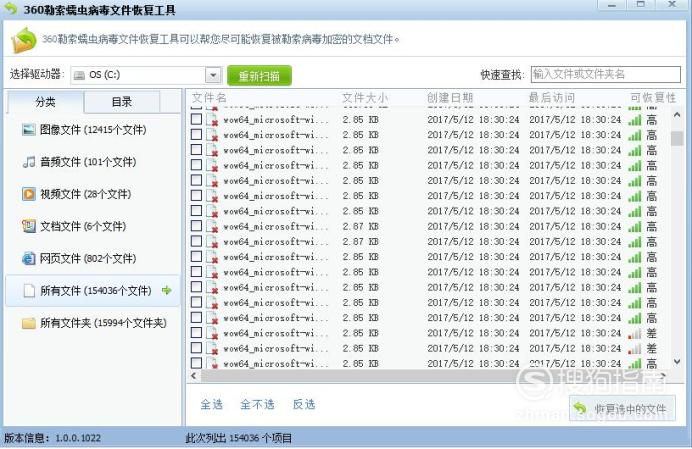Screen dimensions: 692x449
Task: Click the green arrow beside 所有文件
Action: click(x=167, y=290)
